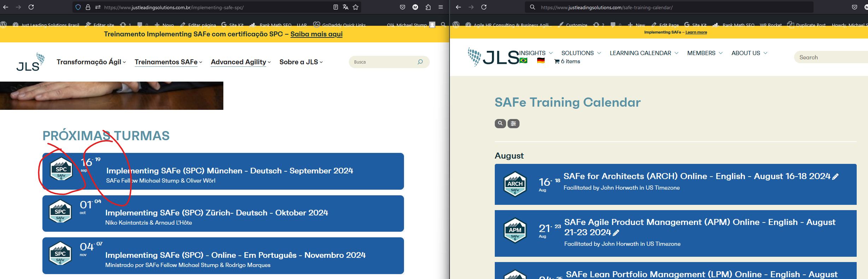The width and height of the screenshot is (868, 279).
Task: Open Editar página in left admin bar
Action: click(x=198, y=25)
